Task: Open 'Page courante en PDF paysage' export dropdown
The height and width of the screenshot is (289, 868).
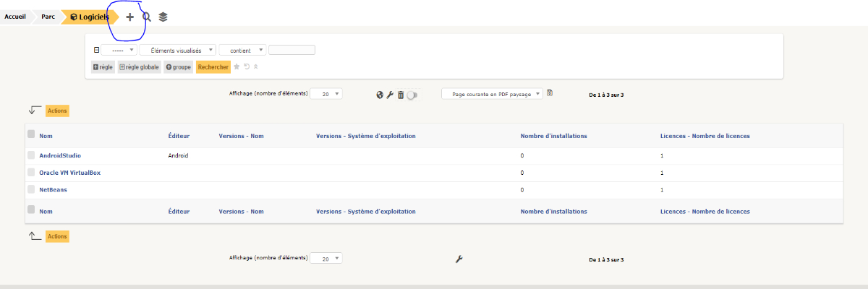Action: [492, 94]
